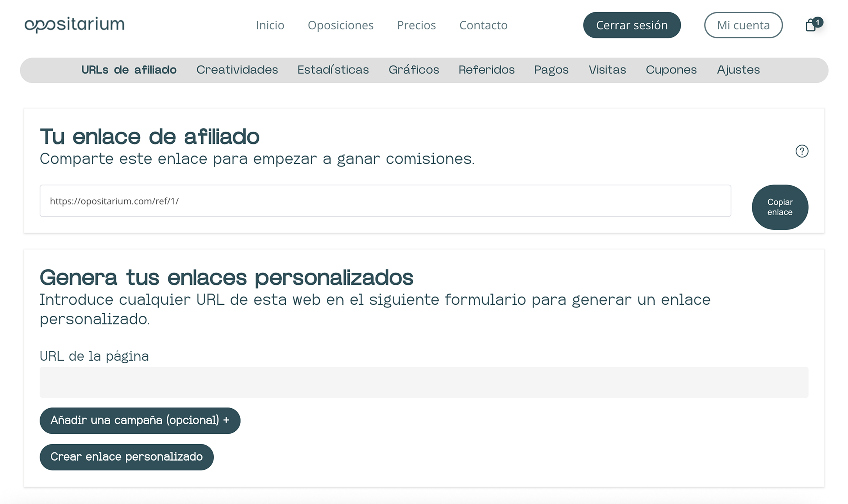Open the Contacto page
Viewport: 848px width, 504px height.
tap(483, 25)
